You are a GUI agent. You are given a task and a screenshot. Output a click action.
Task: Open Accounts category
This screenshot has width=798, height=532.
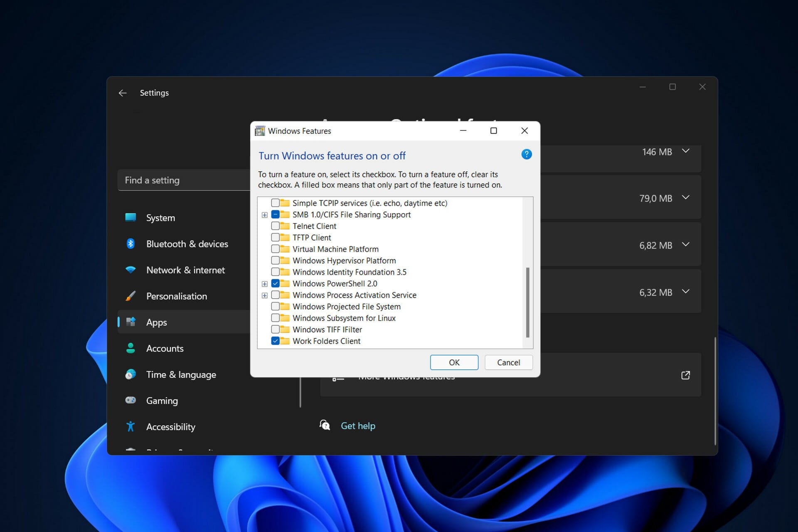click(184, 348)
